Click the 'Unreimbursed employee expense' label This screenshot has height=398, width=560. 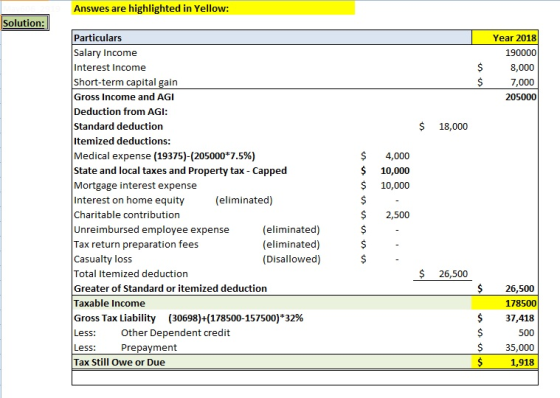(x=151, y=229)
